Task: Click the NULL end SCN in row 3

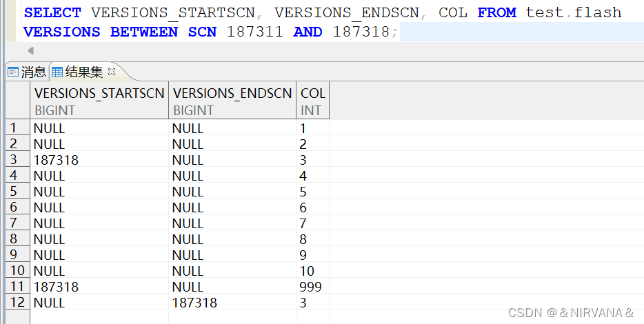Action: (188, 160)
